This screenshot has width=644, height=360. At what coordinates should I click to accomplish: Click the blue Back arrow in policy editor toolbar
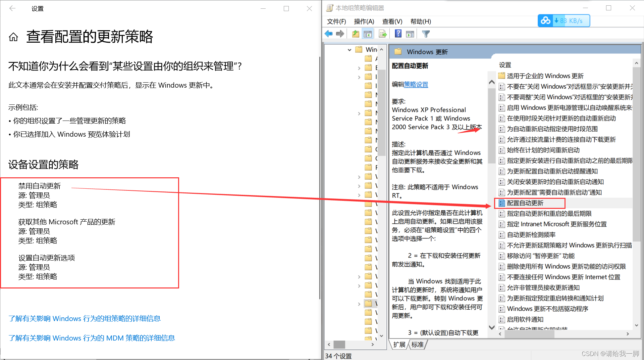tap(329, 34)
